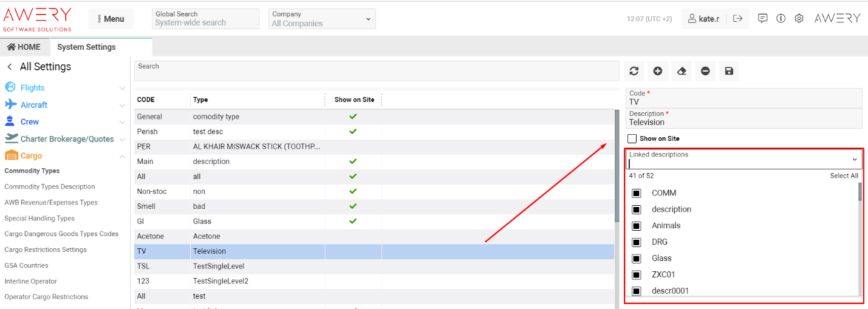This screenshot has width=868, height=309.
Task: Open the Company dropdown
Action: point(322,19)
